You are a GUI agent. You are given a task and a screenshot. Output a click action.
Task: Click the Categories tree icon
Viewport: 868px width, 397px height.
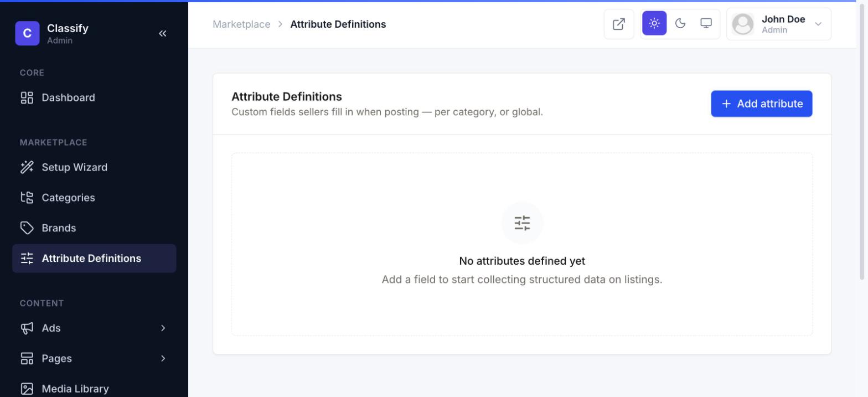point(27,198)
